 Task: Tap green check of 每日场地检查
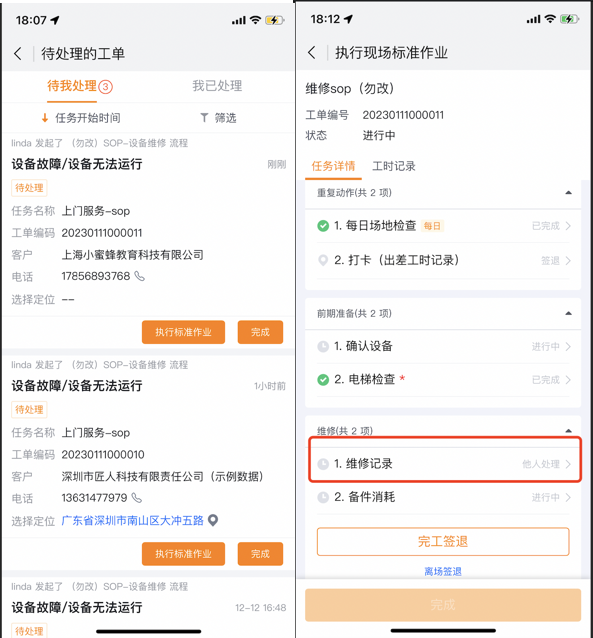pos(323,226)
